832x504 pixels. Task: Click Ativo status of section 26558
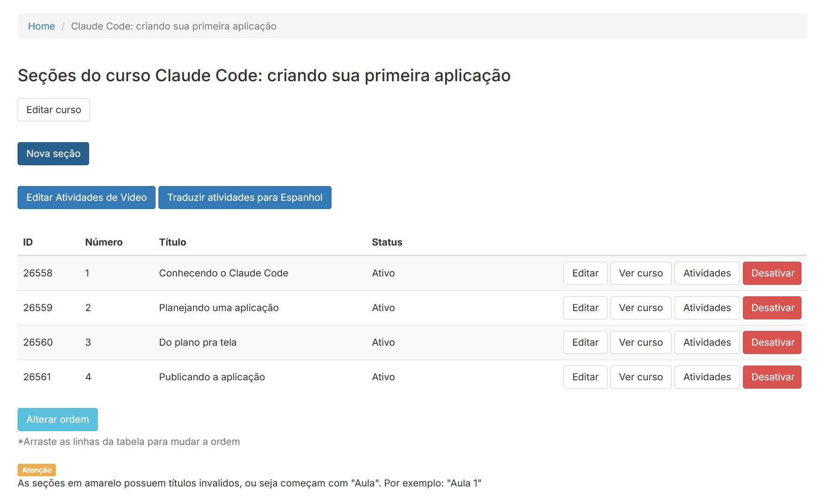click(383, 273)
